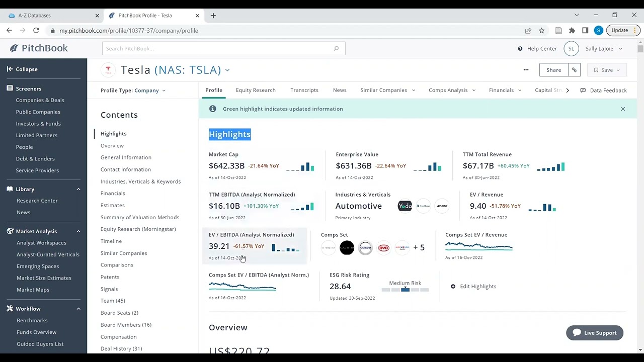Click the share page icon in address bar
This screenshot has width=644, height=362.
pos(528,31)
